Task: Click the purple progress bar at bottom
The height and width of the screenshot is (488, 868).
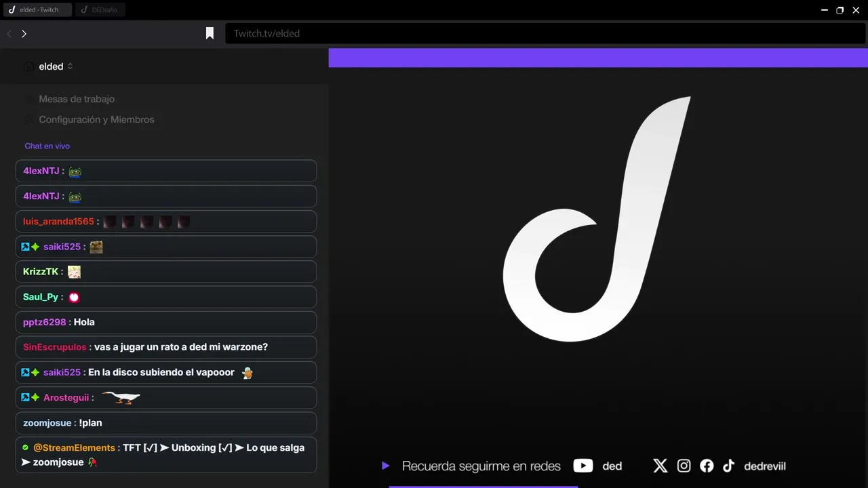Action: [484, 486]
